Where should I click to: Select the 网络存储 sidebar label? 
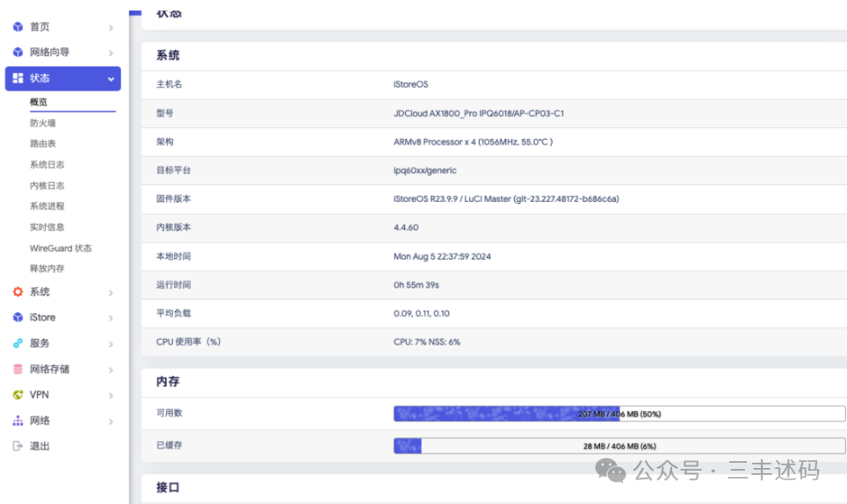[49, 369]
